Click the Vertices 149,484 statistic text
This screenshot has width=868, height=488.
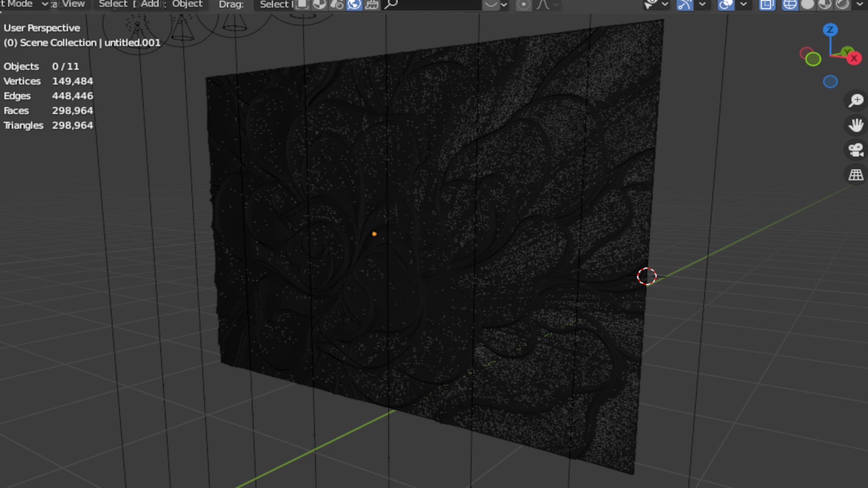tap(48, 81)
